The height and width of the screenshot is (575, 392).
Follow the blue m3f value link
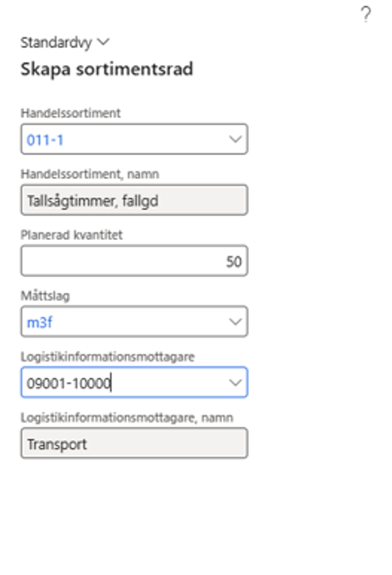click(x=40, y=323)
